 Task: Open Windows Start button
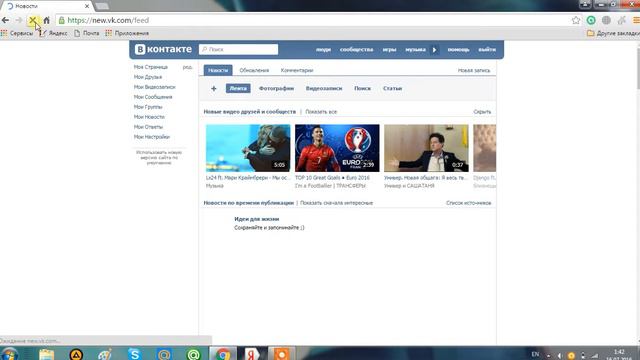click(x=9, y=354)
